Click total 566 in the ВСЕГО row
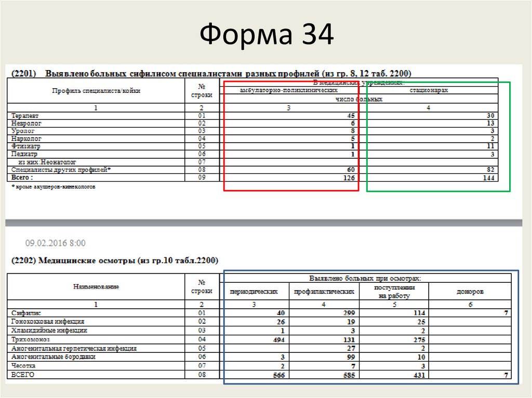Image resolution: width=532 pixels, height=398 pixels. coord(279,375)
